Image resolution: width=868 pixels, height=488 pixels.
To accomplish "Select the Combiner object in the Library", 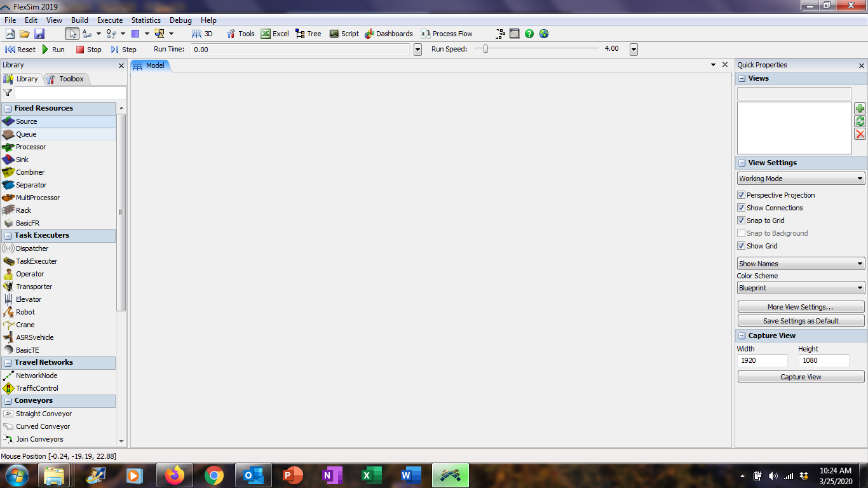I will click(58, 172).
